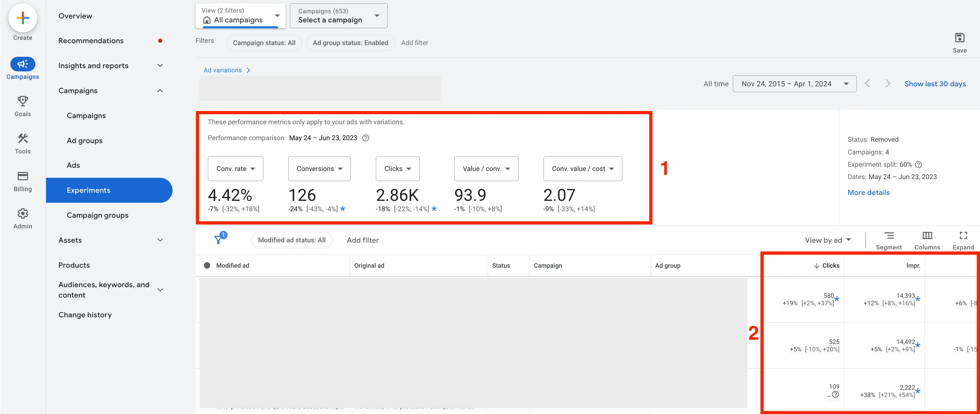Image resolution: width=980 pixels, height=414 pixels.
Task: Click the red Recommendations notification dot
Action: pos(160,41)
